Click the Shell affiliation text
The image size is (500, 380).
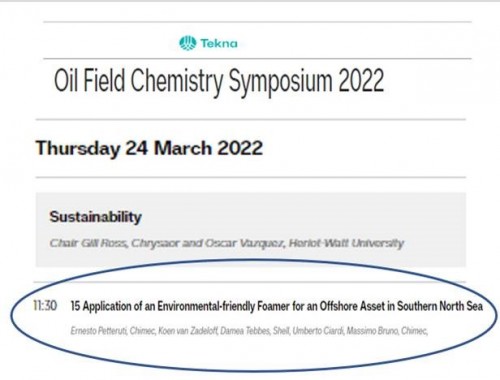tap(281, 331)
